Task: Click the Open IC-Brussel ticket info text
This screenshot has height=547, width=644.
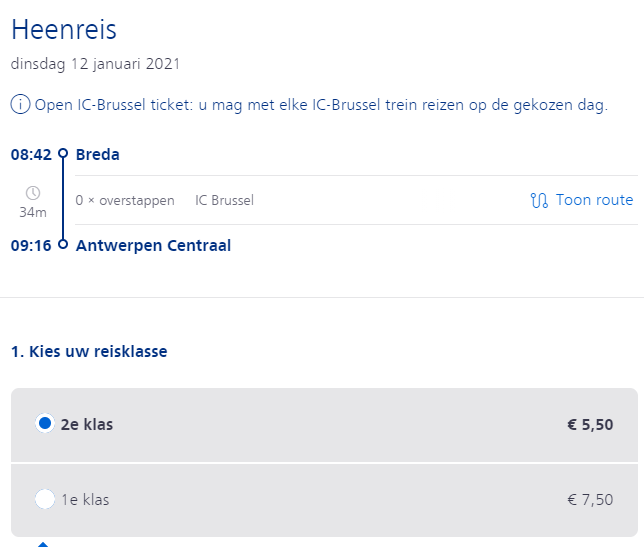Action: coord(321,105)
